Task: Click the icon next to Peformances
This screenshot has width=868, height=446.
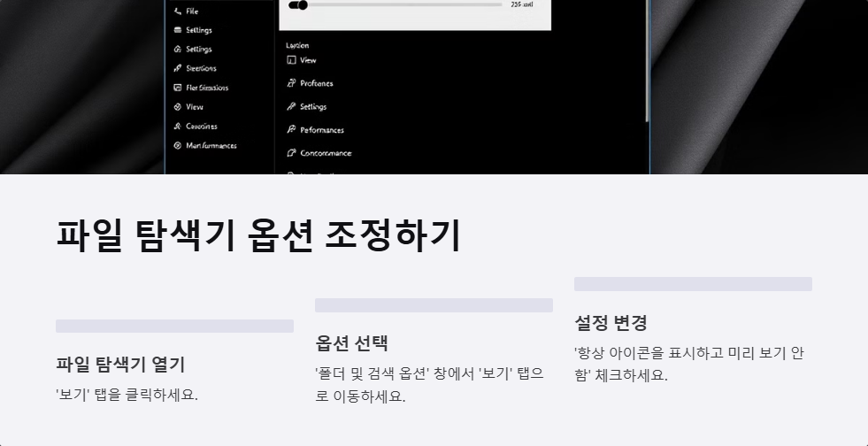Action: [291, 130]
